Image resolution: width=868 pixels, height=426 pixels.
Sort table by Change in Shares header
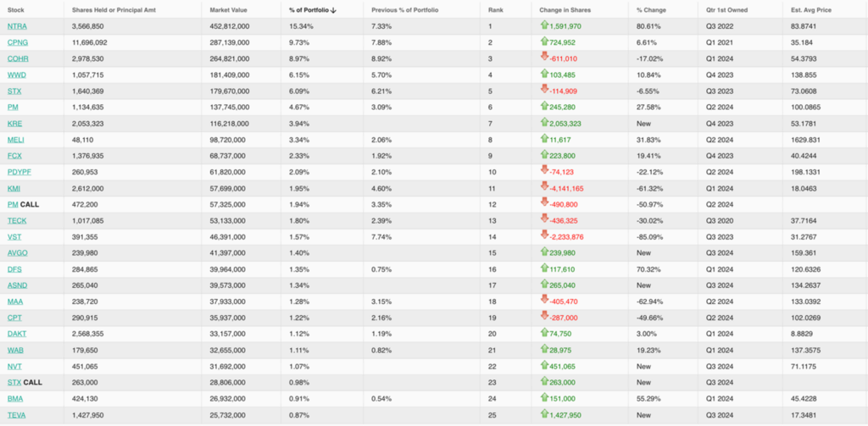pos(564,10)
